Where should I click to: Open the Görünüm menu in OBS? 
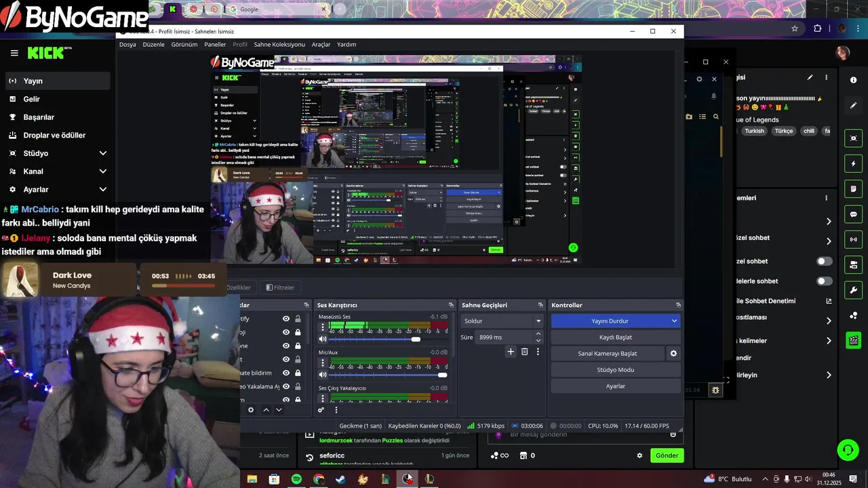pyautogui.click(x=184, y=44)
